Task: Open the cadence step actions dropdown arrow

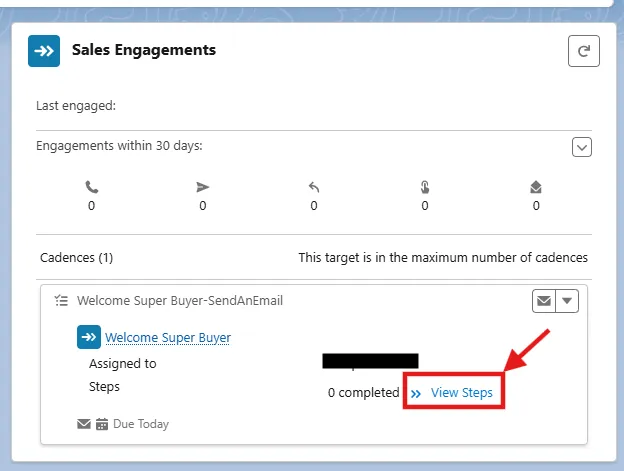Action: pos(567,300)
